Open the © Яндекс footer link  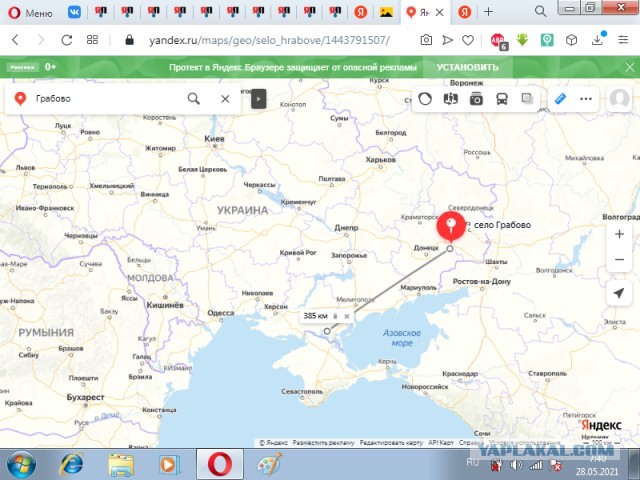[273, 443]
